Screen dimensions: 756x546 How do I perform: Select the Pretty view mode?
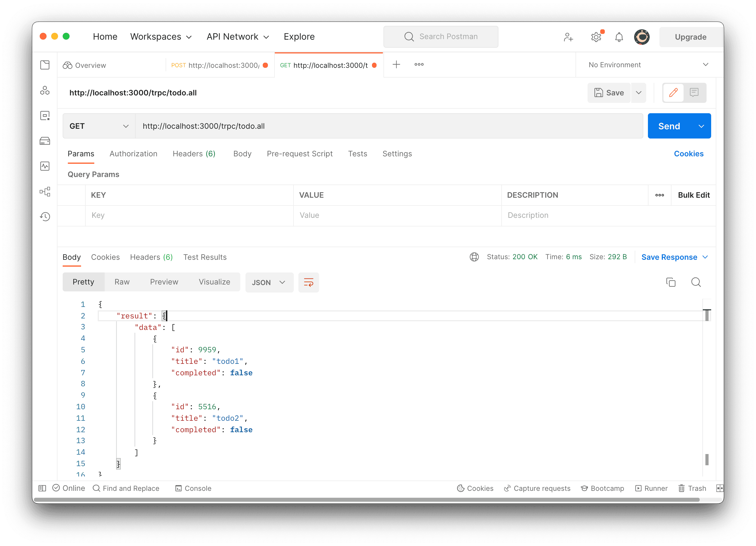[83, 282]
